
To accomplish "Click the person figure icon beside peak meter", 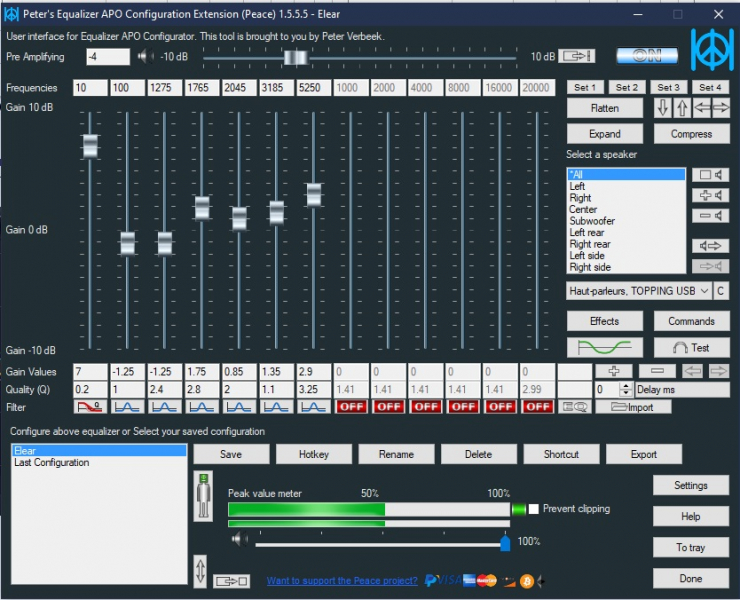I will (x=203, y=496).
